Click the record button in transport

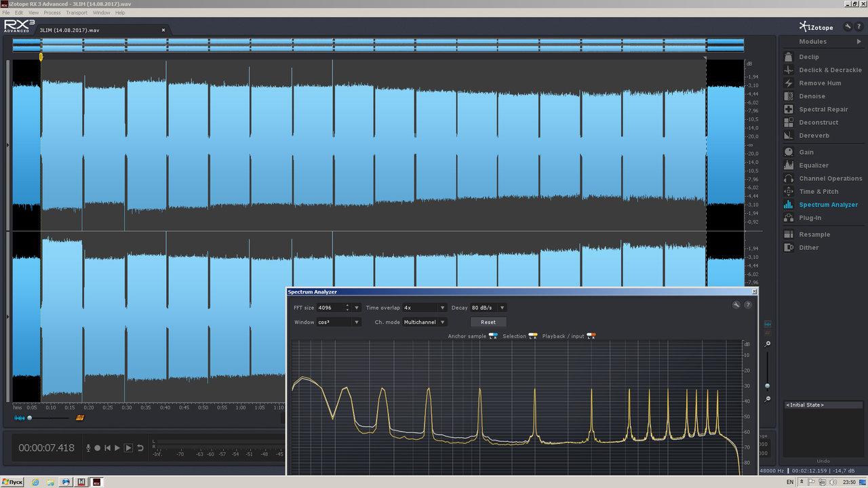click(x=98, y=448)
